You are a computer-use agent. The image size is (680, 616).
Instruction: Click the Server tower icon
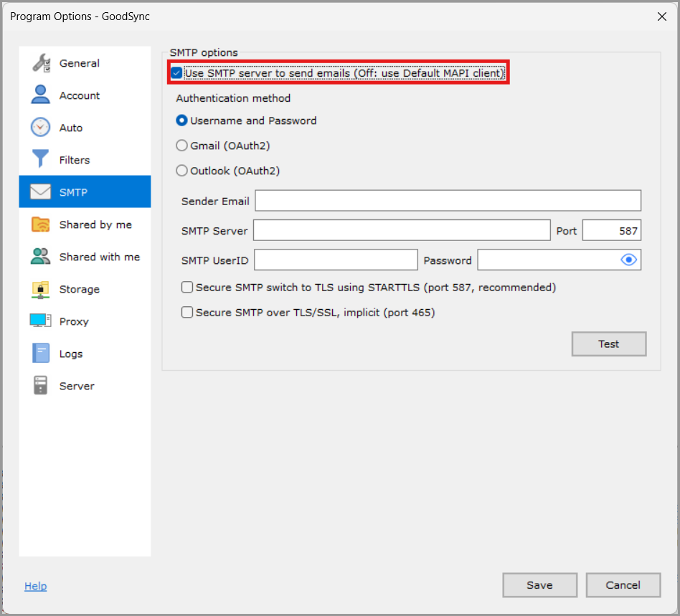click(x=40, y=385)
